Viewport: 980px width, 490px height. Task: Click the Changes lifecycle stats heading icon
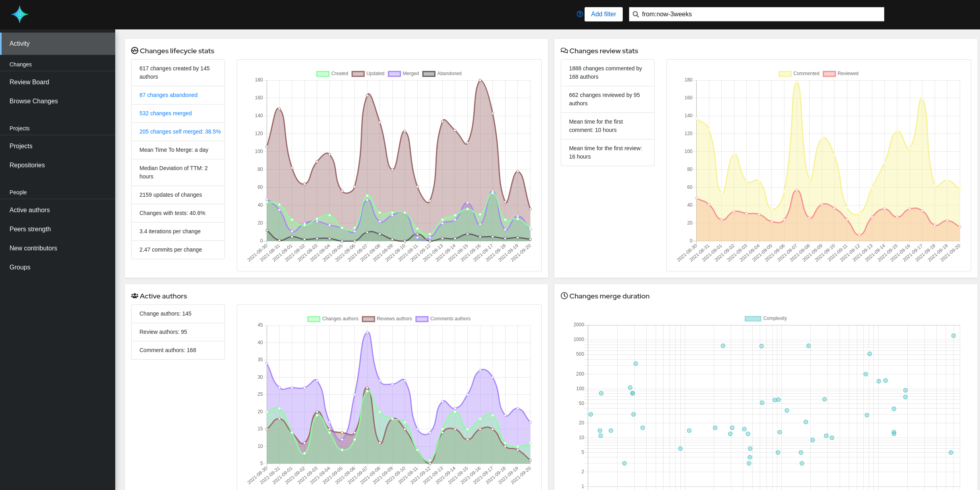pyautogui.click(x=135, y=50)
